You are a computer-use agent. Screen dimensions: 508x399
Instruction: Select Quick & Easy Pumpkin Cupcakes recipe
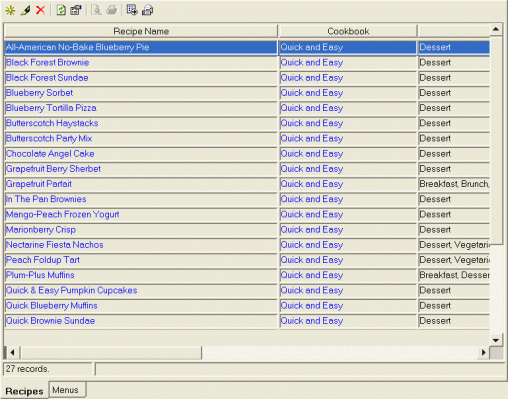141,290
